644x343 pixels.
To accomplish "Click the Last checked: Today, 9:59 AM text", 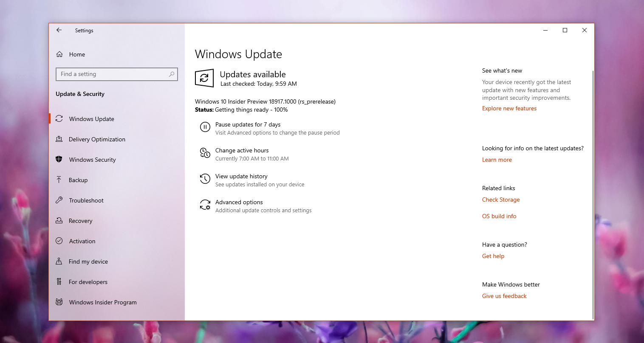I will point(259,84).
